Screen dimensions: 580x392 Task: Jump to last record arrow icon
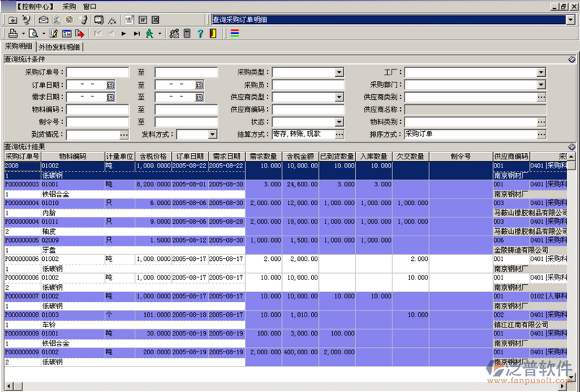point(136,33)
